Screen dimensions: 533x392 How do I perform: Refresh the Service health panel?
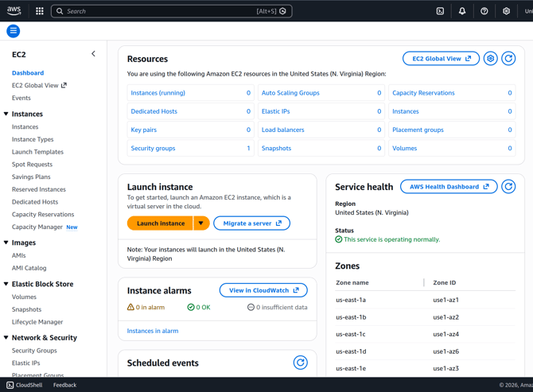click(509, 187)
